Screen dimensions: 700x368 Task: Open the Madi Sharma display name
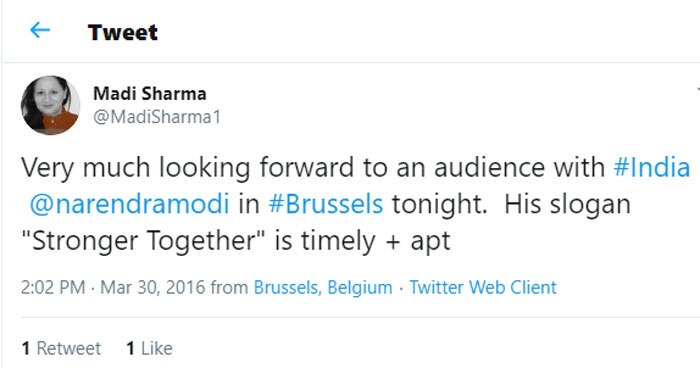click(x=150, y=94)
